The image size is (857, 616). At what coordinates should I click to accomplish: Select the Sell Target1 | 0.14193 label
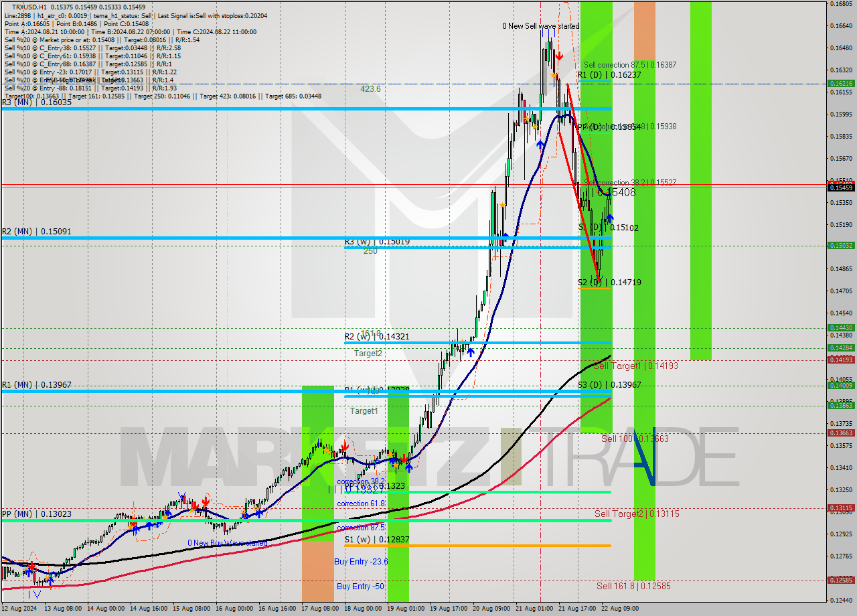(x=636, y=366)
